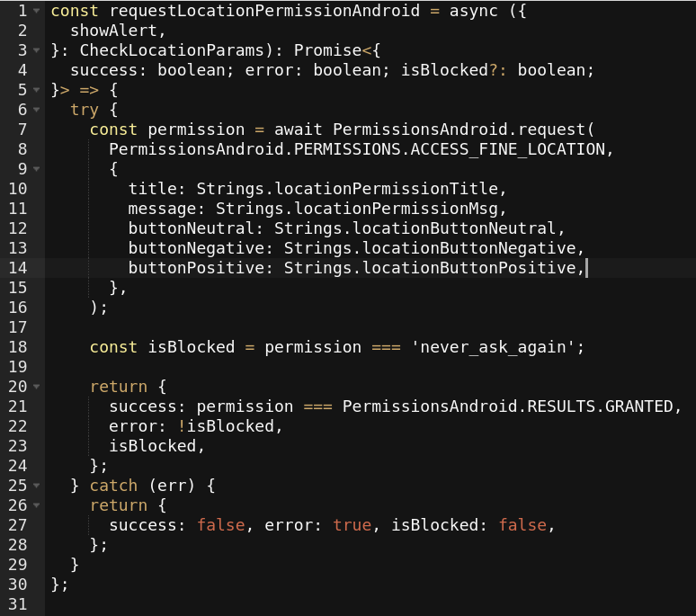Collapse the try block at line 6
This screenshot has width=696, height=616.
(36, 110)
